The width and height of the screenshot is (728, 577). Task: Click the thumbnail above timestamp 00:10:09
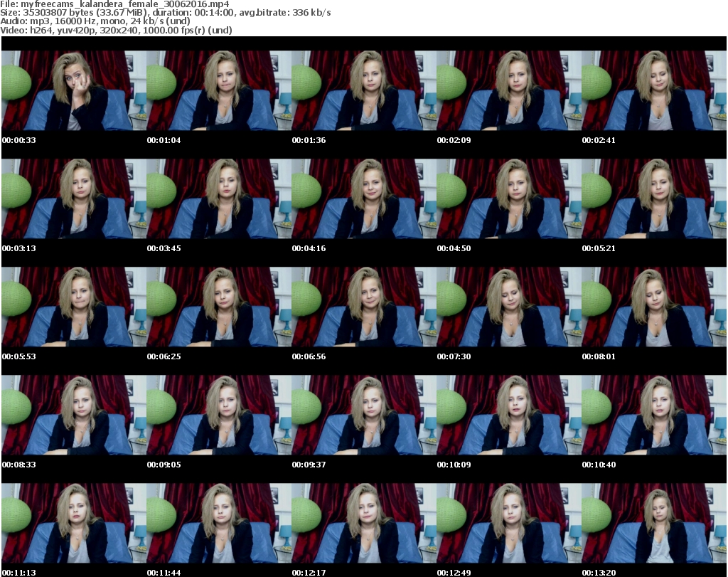click(509, 415)
